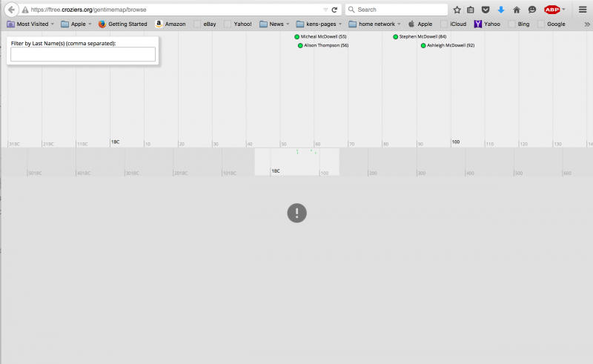This screenshot has width=593, height=364.
Task: Click the highlighted overview band window
Action: [x=297, y=162]
